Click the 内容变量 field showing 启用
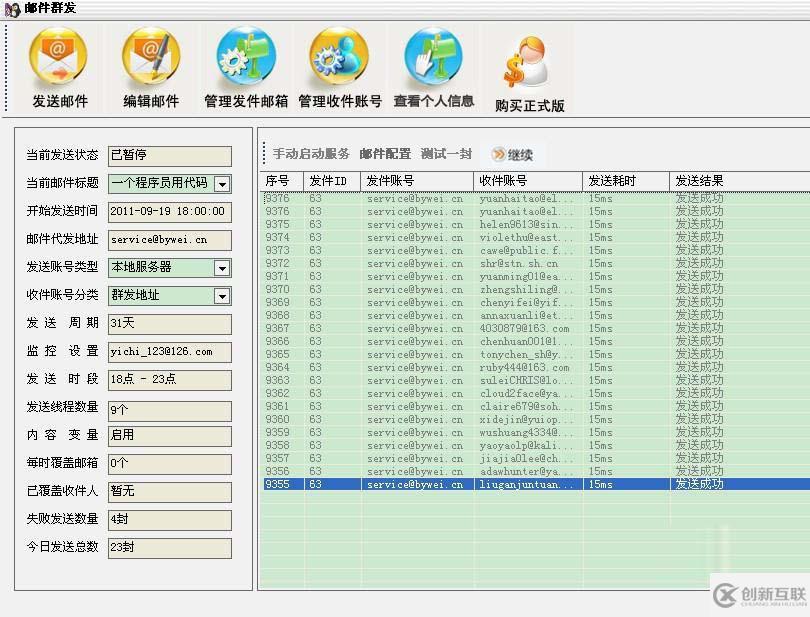This screenshot has height=617, width=810. pos(170,436)
